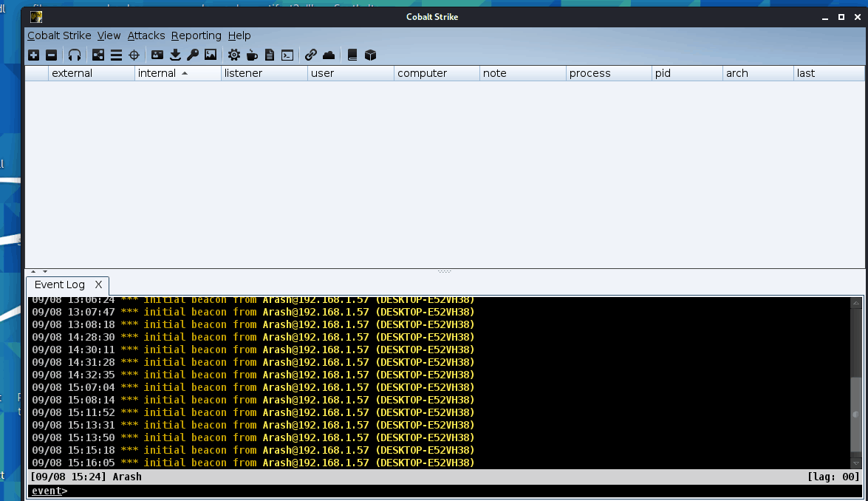Click Java Signed Applet coffee cup icon

tap(252, 55)
